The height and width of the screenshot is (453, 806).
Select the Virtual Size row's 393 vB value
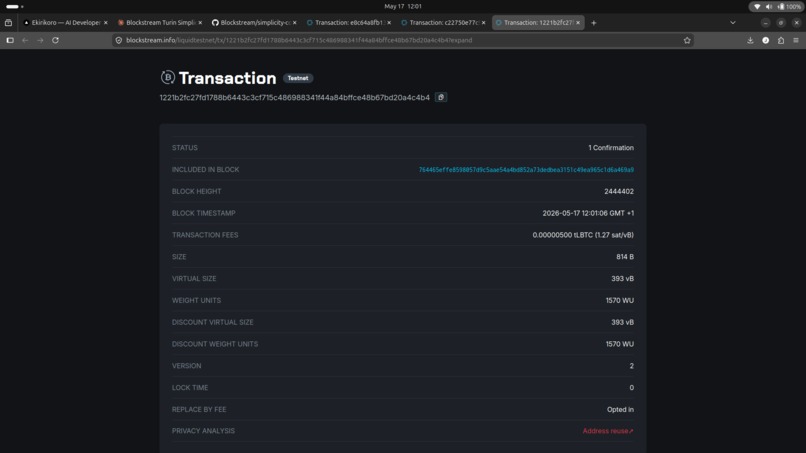[x=622, y=279]
